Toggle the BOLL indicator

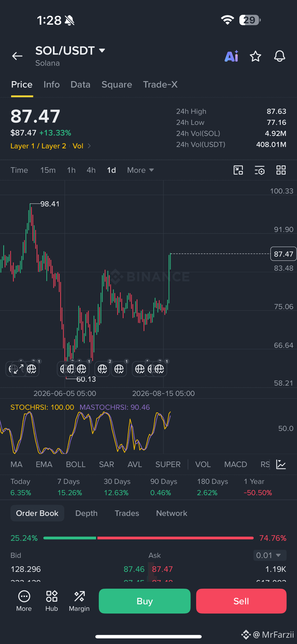(76, 464)
